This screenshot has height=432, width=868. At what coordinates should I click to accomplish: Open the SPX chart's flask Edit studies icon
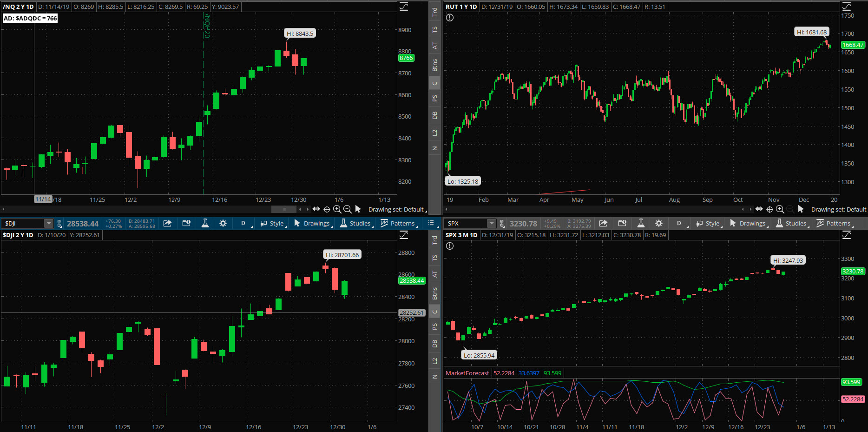point(641,223)
